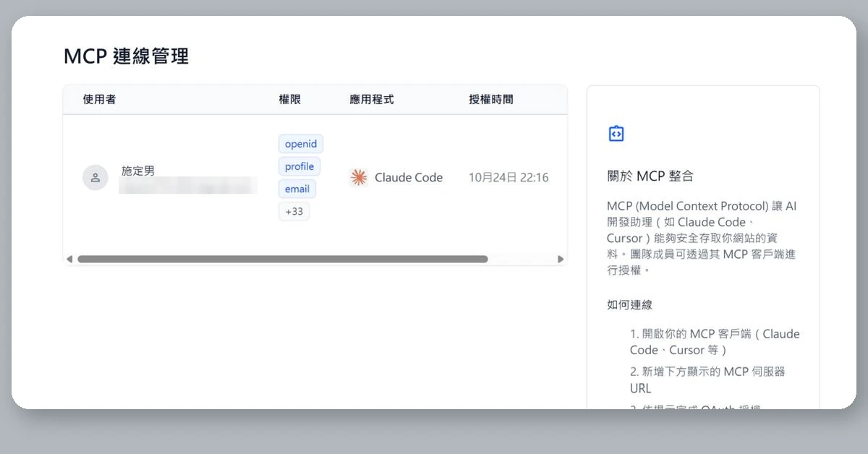Click the Claude Code application name

click(409, 177)
